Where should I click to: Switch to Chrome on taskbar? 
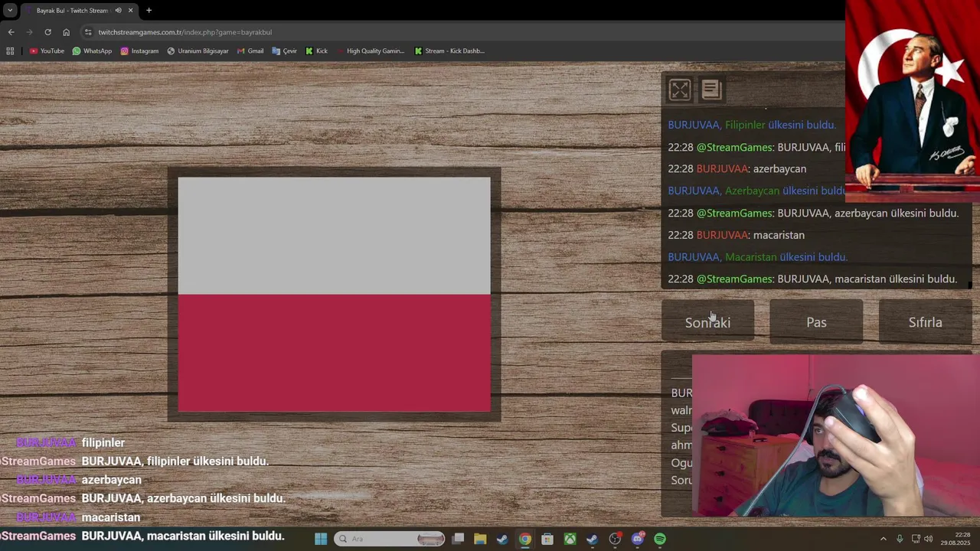pyautogui.click(x=524, y=539)
